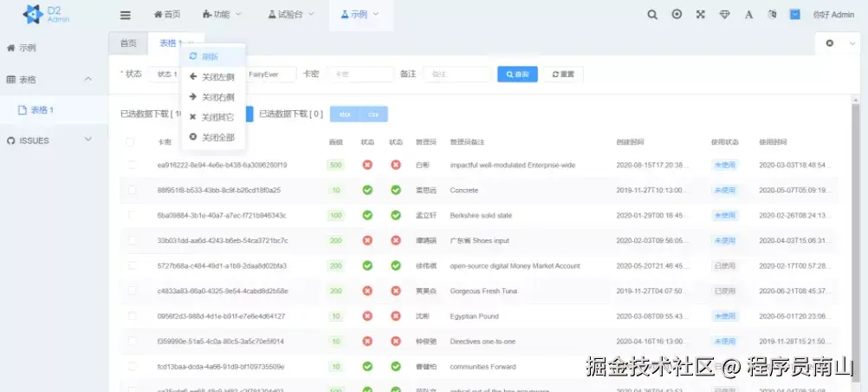Open 首页 in the top navigation
Viewport: 868px width, 392px height.
pos(167,15)
